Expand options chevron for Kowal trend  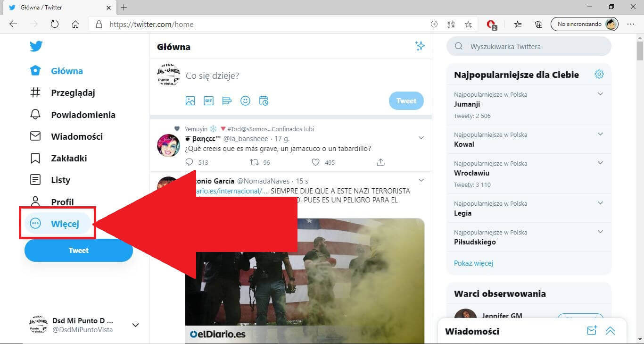(600, 134)
